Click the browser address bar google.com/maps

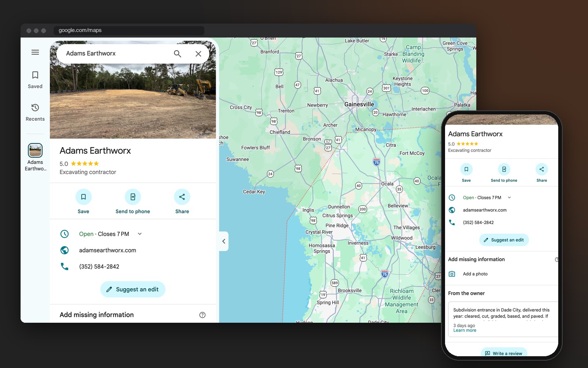click(x=129, y=31)
